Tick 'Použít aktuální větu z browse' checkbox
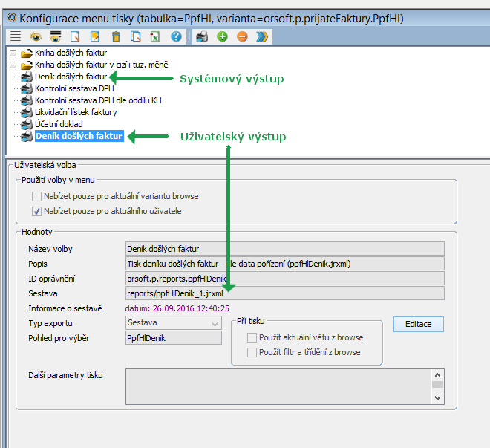 point(252,337)
